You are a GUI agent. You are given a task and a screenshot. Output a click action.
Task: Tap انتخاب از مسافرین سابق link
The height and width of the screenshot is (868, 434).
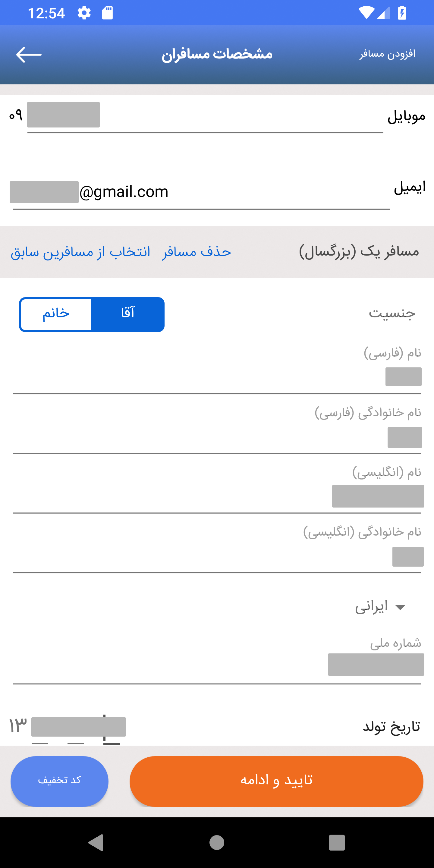point(80,252)
